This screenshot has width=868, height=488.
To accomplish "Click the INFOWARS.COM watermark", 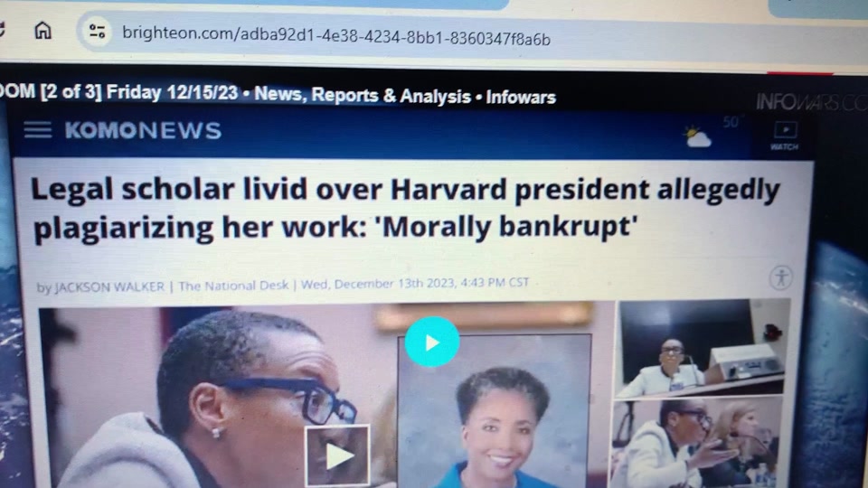I will tap(812, 102).
